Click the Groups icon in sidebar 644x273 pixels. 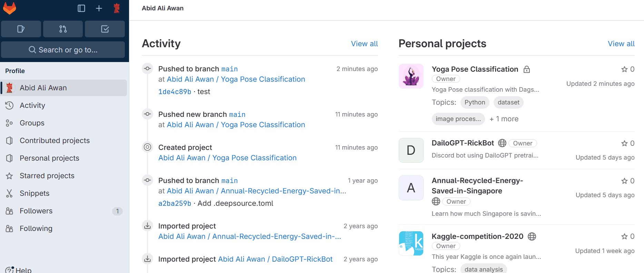tap(9, 123)
